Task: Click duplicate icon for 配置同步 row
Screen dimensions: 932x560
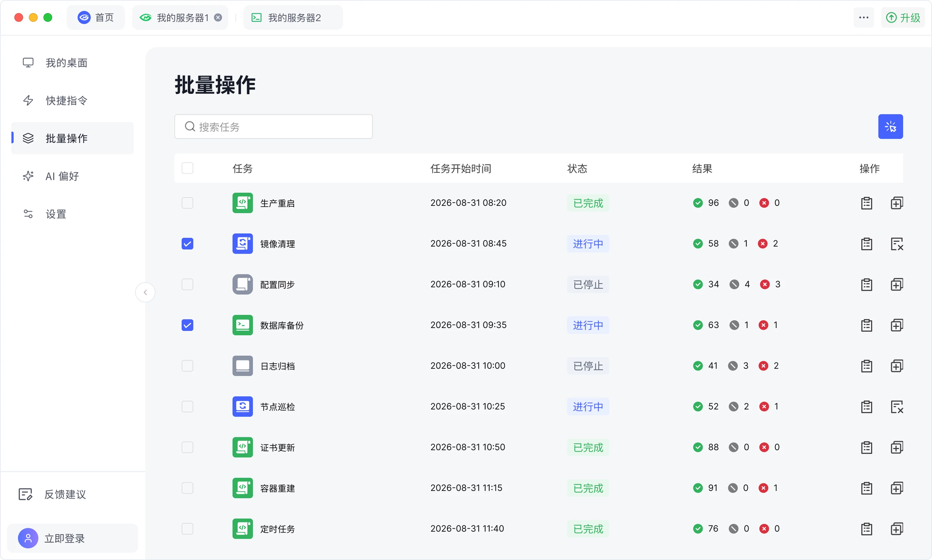Action: tap(897, 284)
